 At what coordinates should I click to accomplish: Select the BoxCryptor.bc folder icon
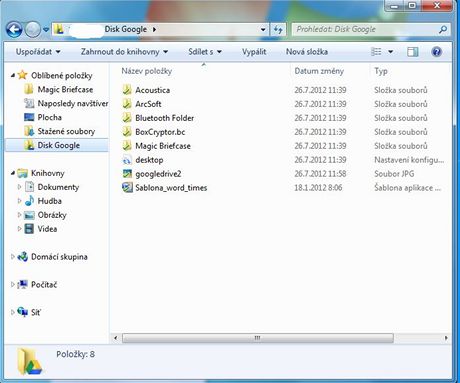[x=127, y=132]
